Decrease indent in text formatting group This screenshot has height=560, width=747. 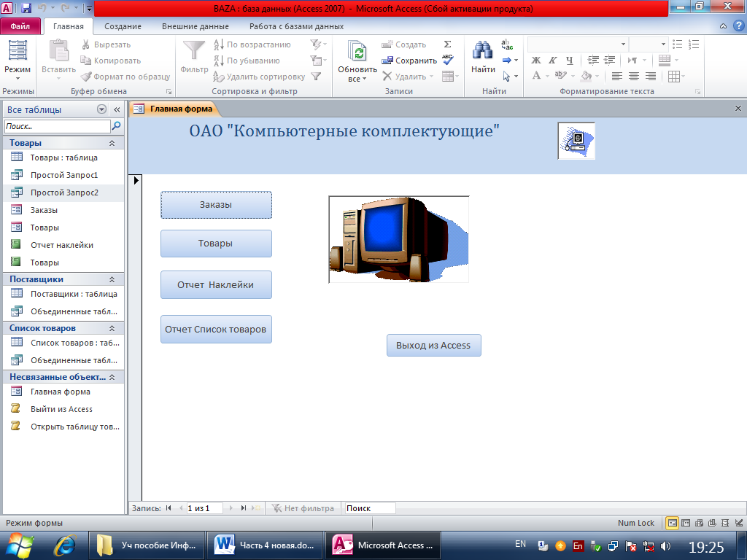pyautogui.click(x=593, y=60)
